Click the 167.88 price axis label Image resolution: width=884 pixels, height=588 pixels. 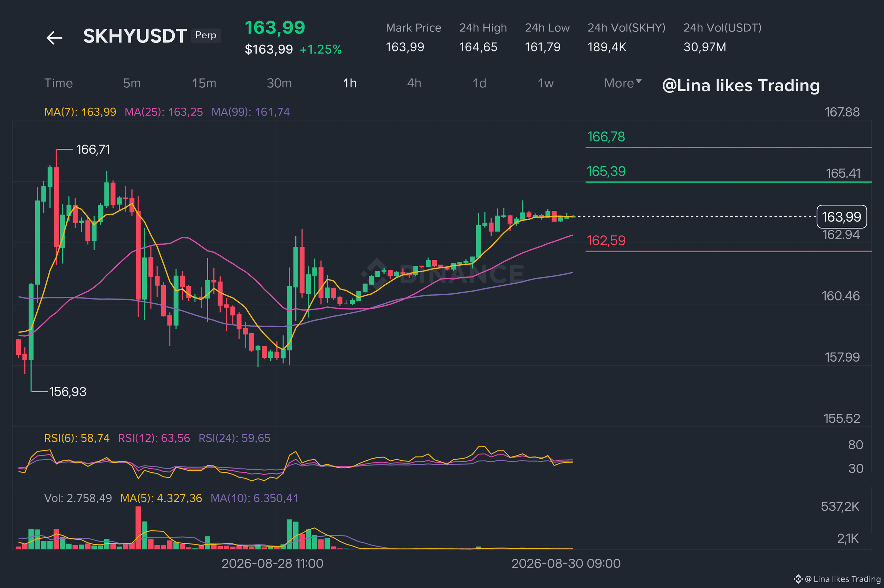pyautogui.click(x=842, y=112)
